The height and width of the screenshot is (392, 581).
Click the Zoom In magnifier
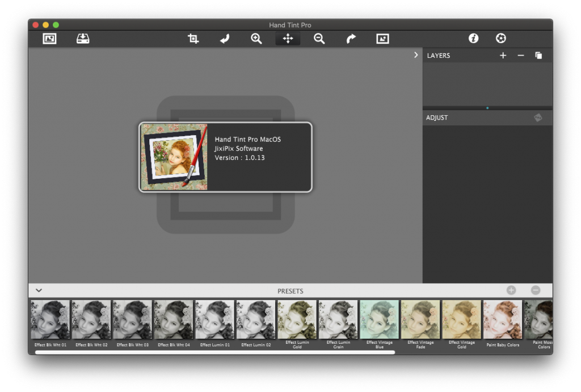[x=256, y=39]
